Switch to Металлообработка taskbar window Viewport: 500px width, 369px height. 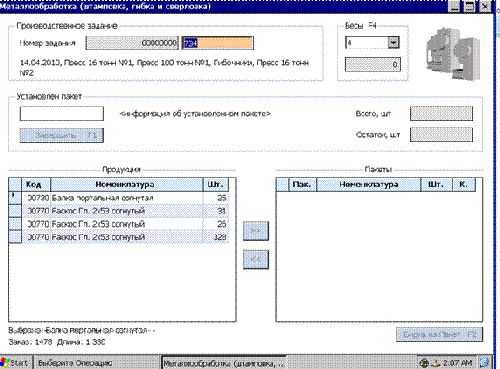click(x=224, y=363)
